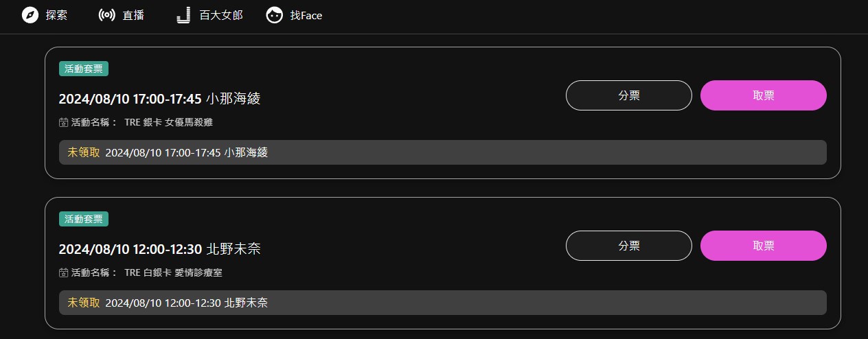
Task: Click the 2024/08/10 12:00-12:30 北野未奈 heading
Action: point(159,249)
